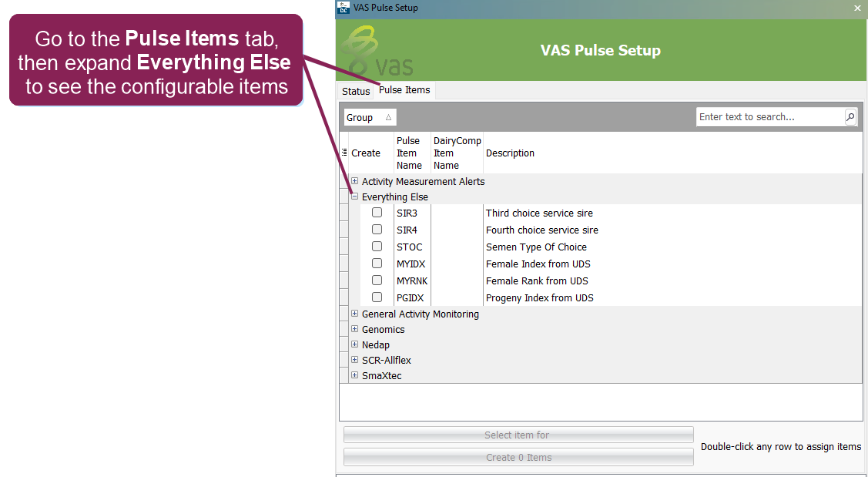Viewport: 868px width, 477px height.
Task: Enable the STOC create checkbox
Action: click(x=377, y=247)
